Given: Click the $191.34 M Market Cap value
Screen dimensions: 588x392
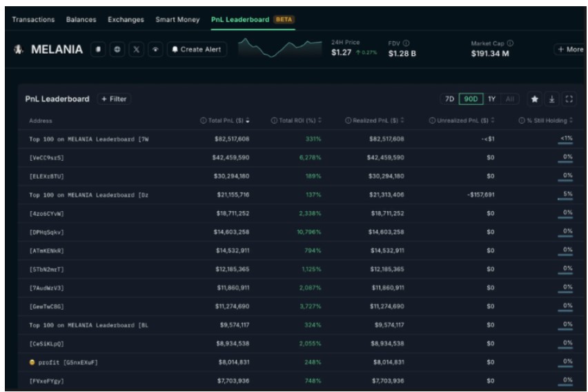Looking at the screenshot, I should point(490,54).
